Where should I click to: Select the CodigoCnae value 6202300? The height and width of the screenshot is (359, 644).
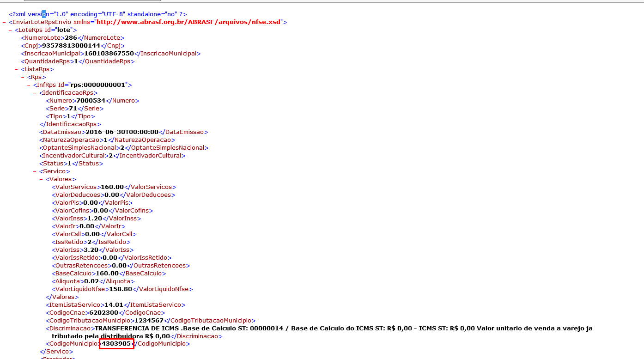(x=104, y=313)
